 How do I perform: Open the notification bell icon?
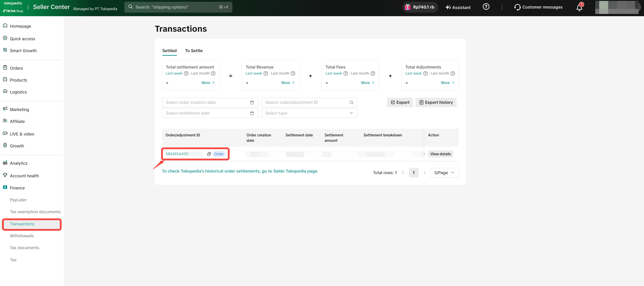(579, 7)
